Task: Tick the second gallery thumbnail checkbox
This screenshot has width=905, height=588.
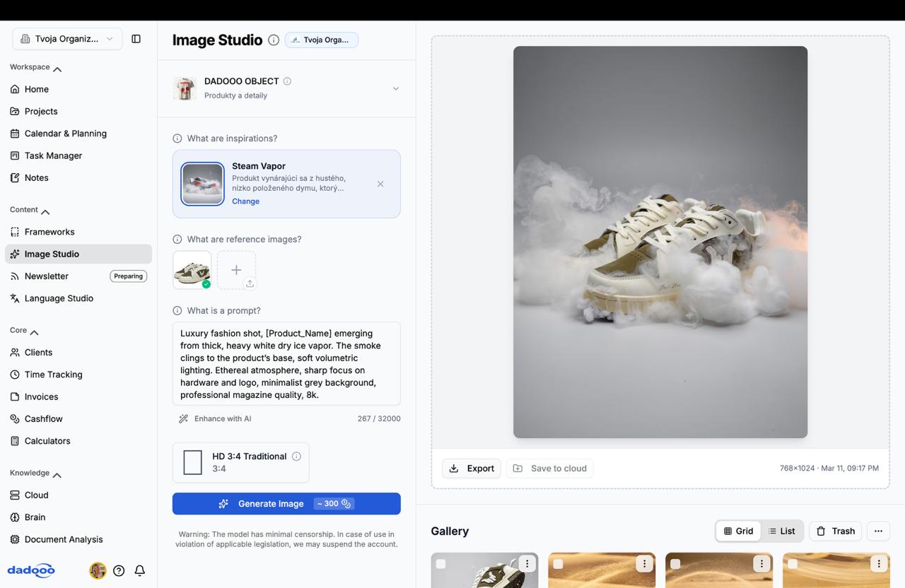Action: 559,564
